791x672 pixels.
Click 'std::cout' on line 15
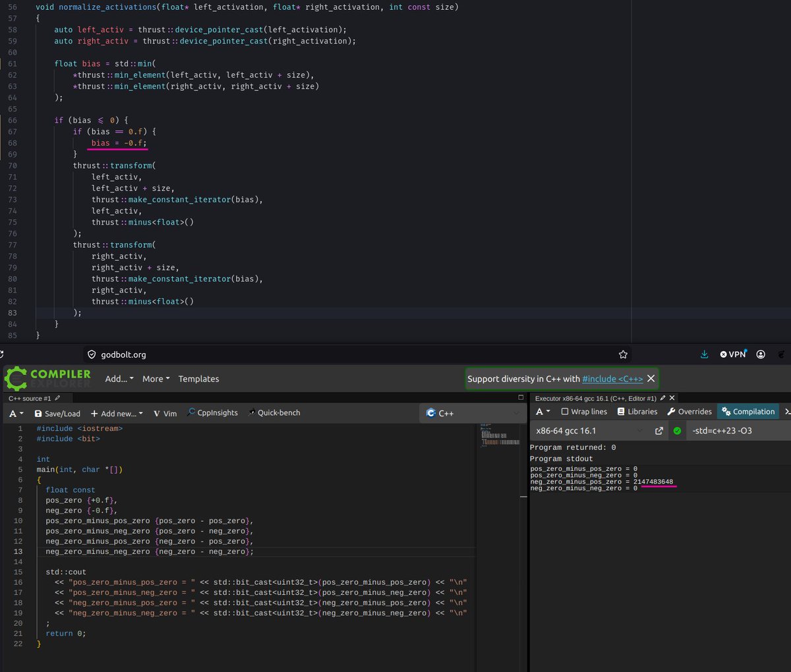click(66, 572)
